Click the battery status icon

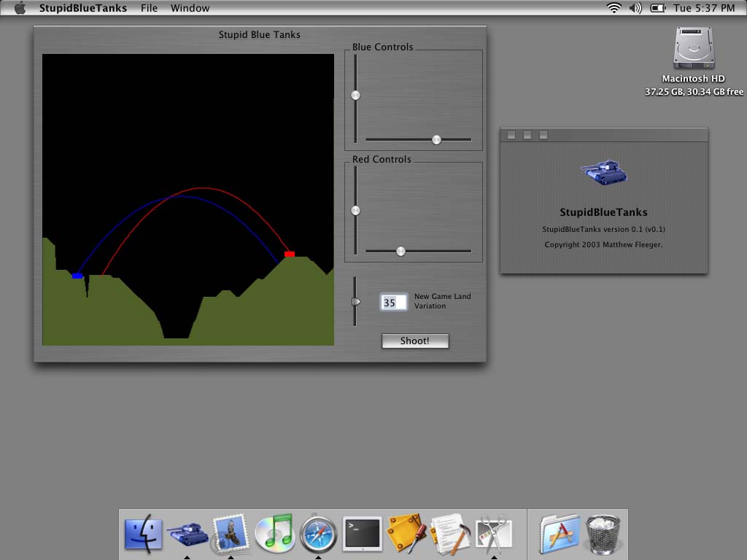658,8
